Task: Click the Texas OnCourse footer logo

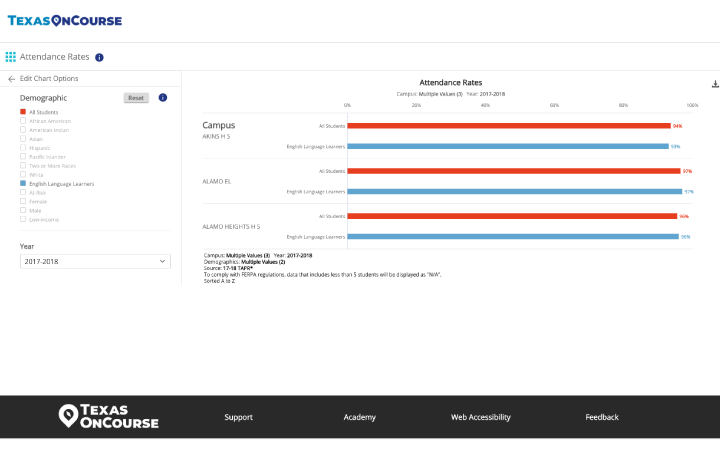Action: tap(108, 417)
